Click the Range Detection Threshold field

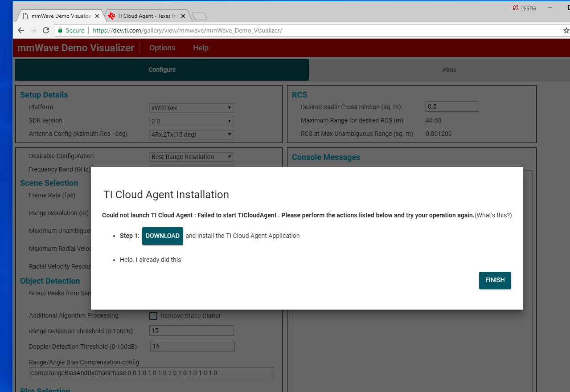[192, 331]
